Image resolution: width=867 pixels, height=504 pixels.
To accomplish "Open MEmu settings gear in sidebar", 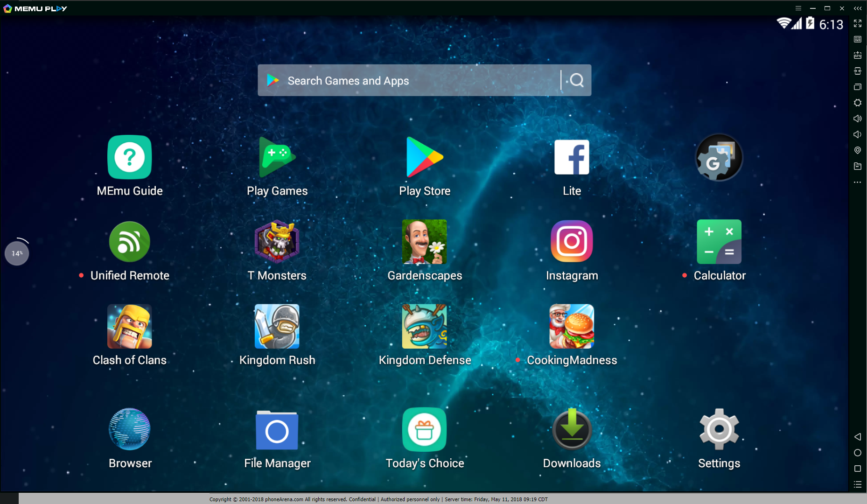I will coord(858,103).
